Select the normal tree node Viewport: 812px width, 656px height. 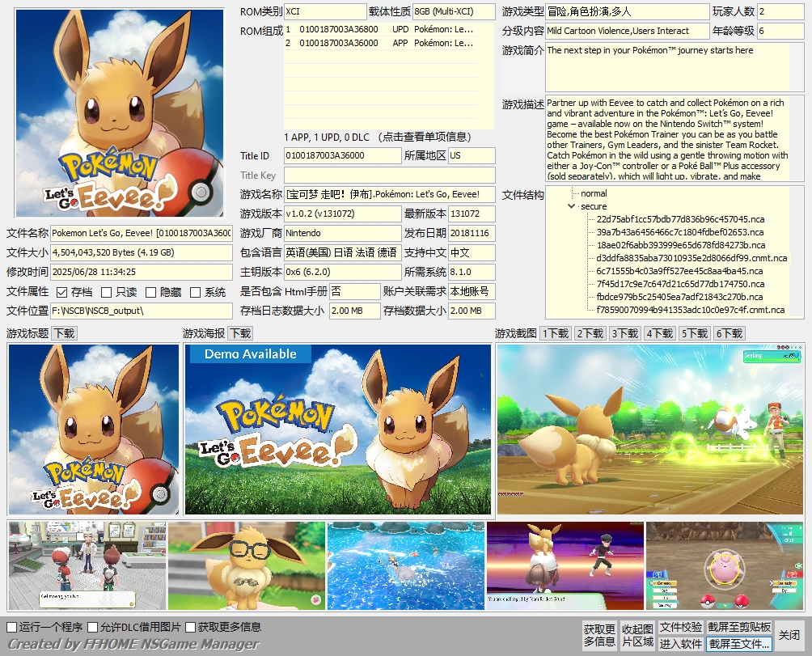(x=594, y=193)
